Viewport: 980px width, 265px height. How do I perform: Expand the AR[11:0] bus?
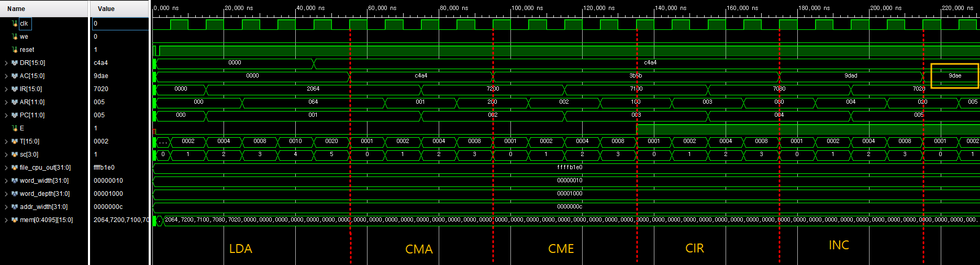point(6,102)
